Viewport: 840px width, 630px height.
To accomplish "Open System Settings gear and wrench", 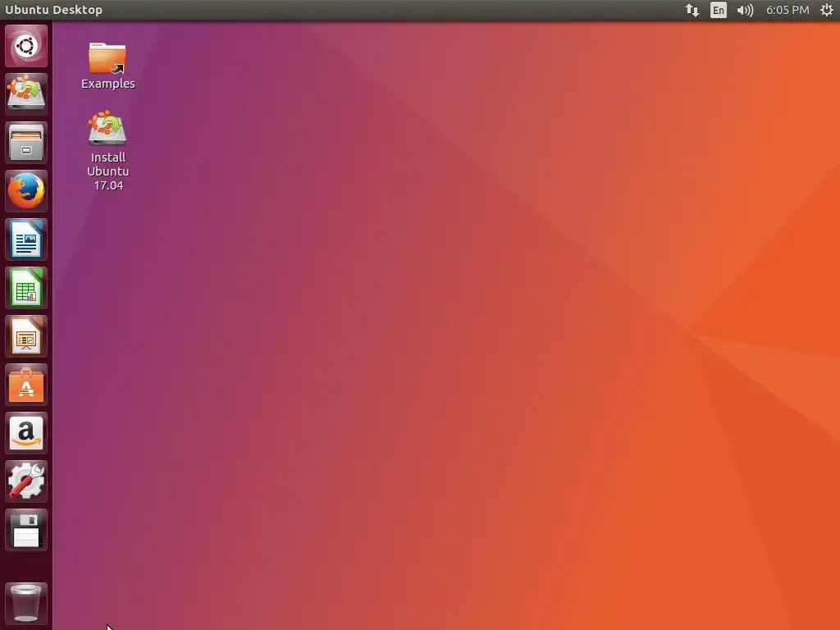I will (x=26, y=482).
